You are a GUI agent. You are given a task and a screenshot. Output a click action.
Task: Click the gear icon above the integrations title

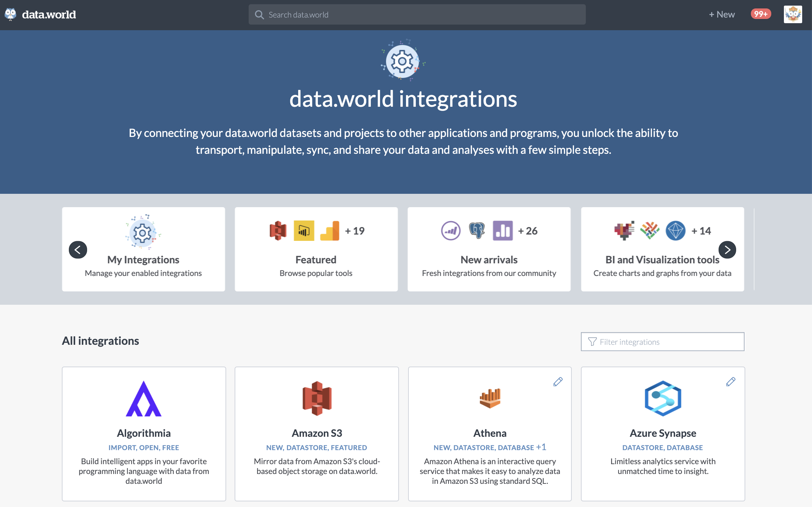pyautogui.click(x=403, y=61)
